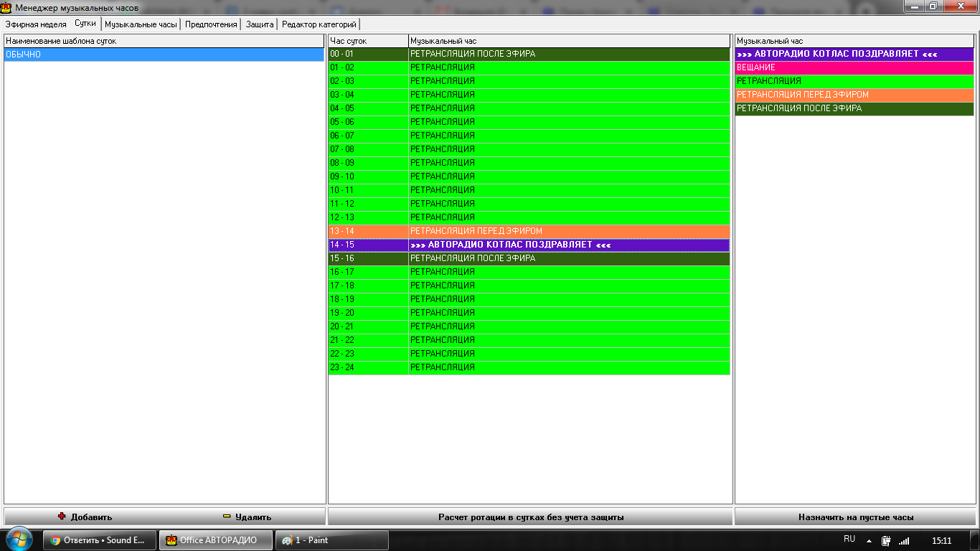Select hour row 08 - 09

point(529,164)
